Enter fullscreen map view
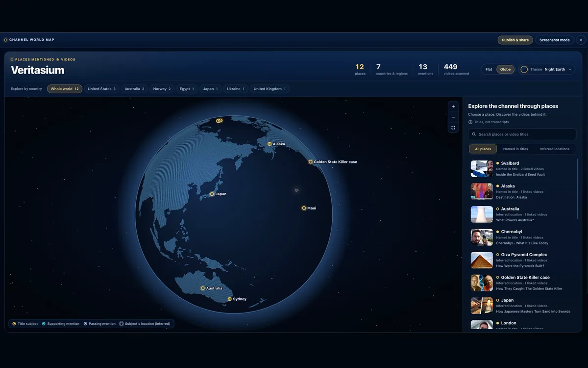The height and width of the screenshot is (368, 588). [x=453, y=128]
